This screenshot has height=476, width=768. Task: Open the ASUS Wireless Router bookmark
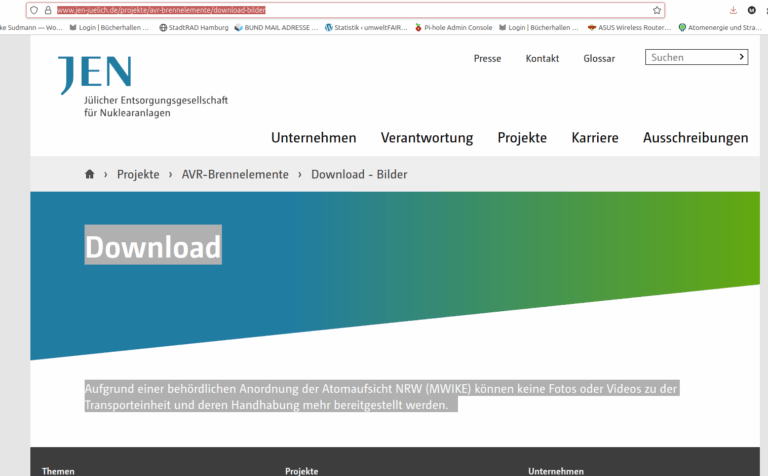coord(629,27)
